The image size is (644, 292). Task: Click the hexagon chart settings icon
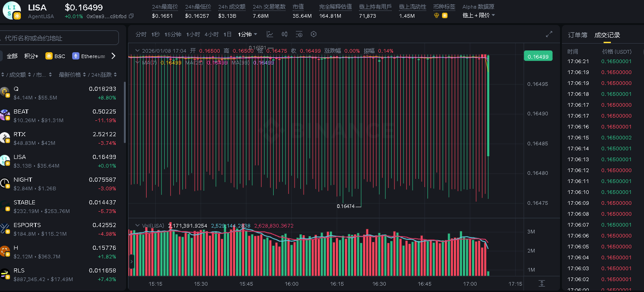[313, 35]
